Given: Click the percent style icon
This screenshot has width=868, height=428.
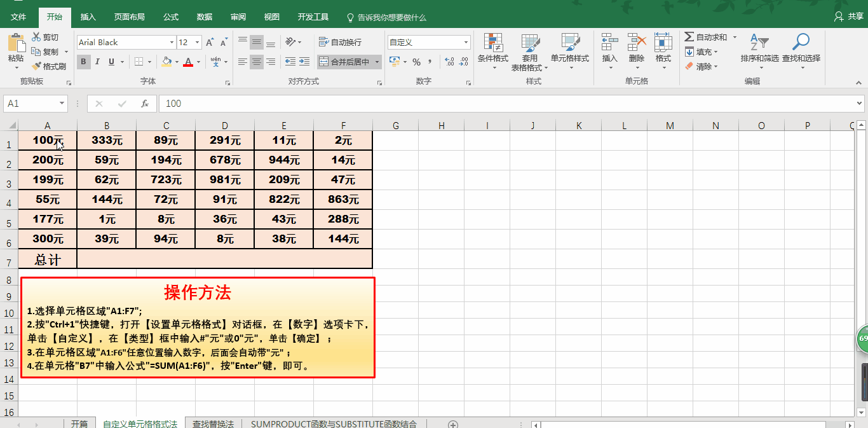Looking at the screenshot, I should [x=416, y=62].
